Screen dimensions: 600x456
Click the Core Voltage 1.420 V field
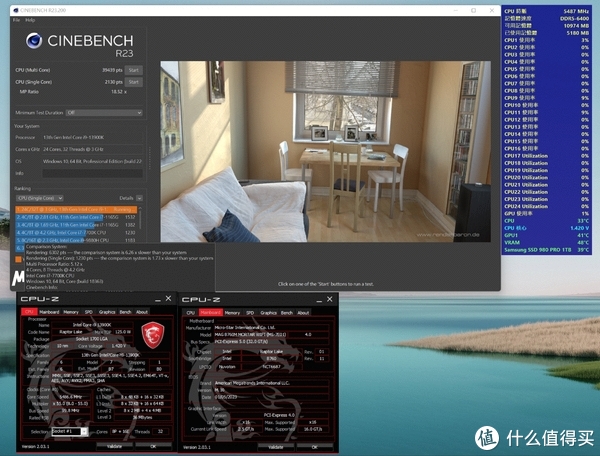[x=119, y=346]
